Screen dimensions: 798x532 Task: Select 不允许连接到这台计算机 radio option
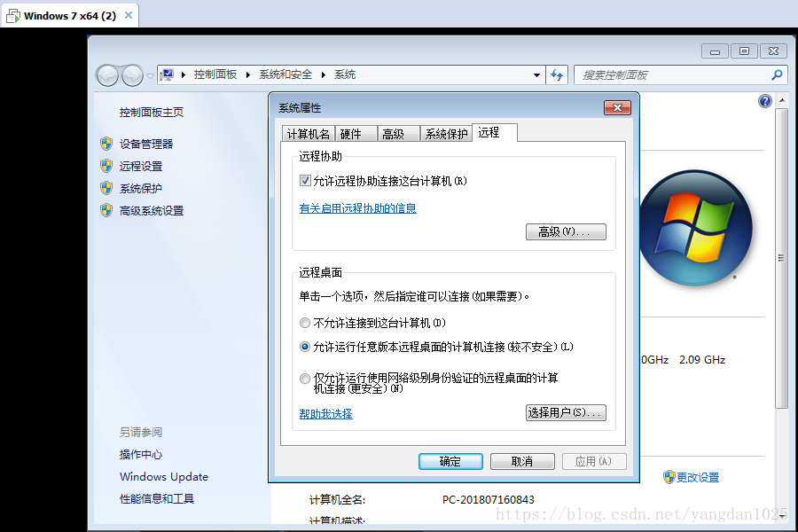[x=305, y=323]
